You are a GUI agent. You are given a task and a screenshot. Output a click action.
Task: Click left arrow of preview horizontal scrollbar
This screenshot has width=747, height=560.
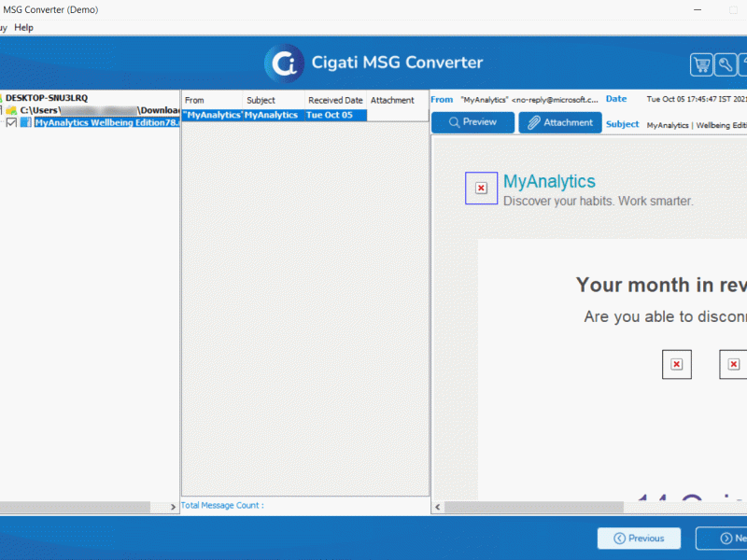click(x=437, y=508)
